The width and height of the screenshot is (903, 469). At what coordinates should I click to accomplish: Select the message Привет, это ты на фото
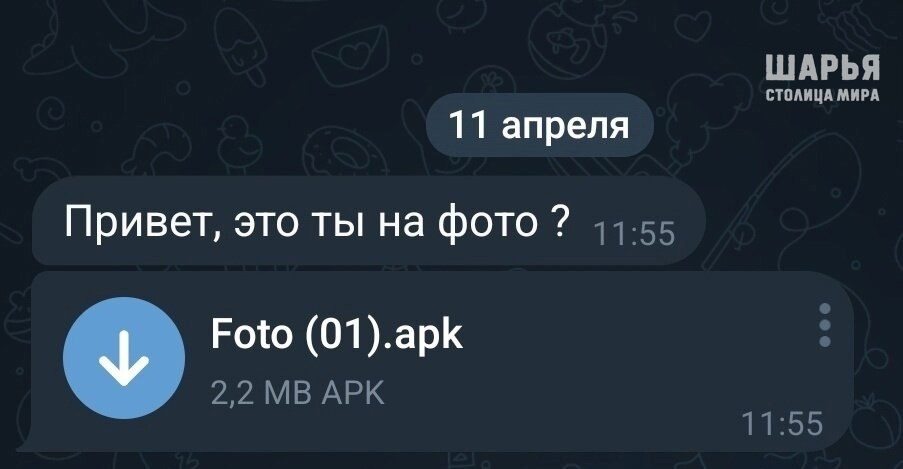[369, 221]
